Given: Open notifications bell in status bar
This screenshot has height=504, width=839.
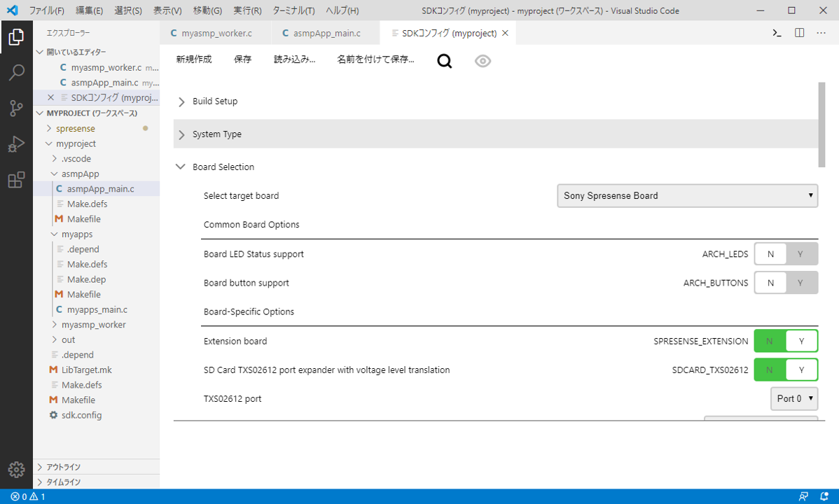Looking at the screenshot, I should (x=824, y=496).
